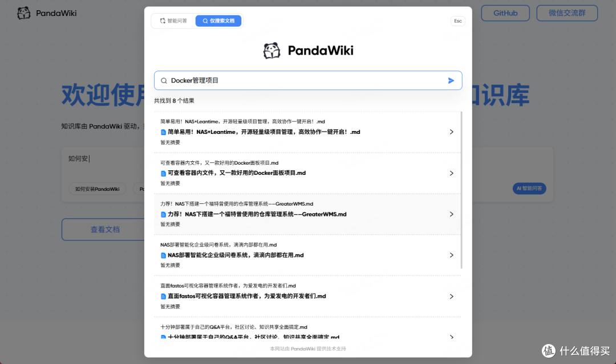
Task: Click chevron on fastos result row
Action: [451, 297]
